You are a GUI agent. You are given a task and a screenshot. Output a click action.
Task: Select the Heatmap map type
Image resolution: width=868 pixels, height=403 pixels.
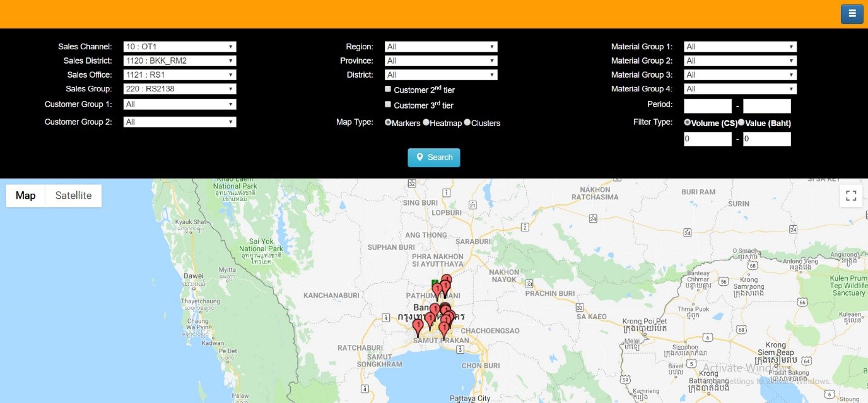pyautogui.click(x=426, y=122)
